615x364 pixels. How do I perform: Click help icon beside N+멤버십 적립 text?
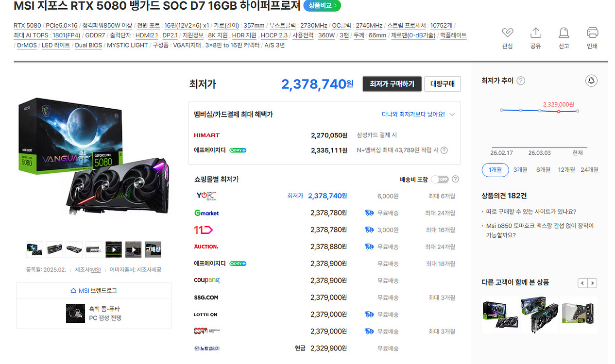(444, 150)
